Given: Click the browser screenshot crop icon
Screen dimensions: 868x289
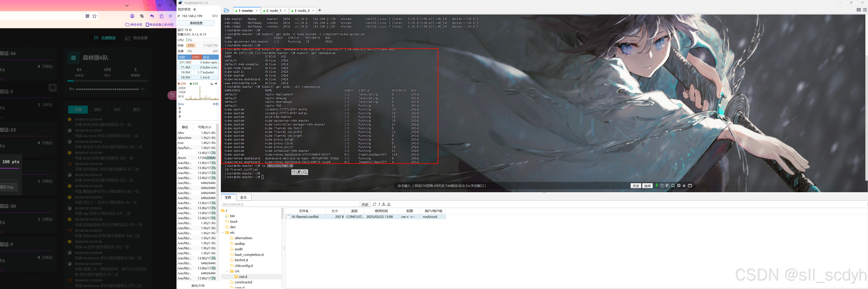Looking at the screenshot, I should coord(142,16).
